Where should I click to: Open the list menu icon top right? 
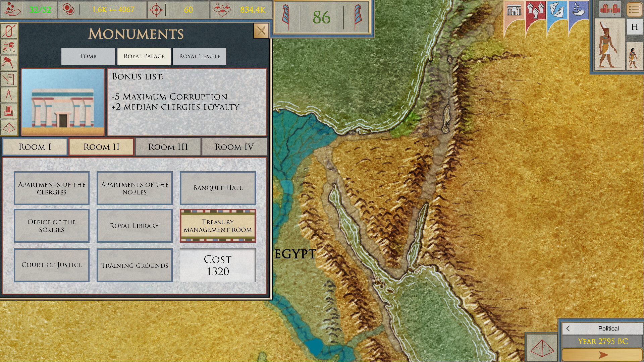coord(634,9)
